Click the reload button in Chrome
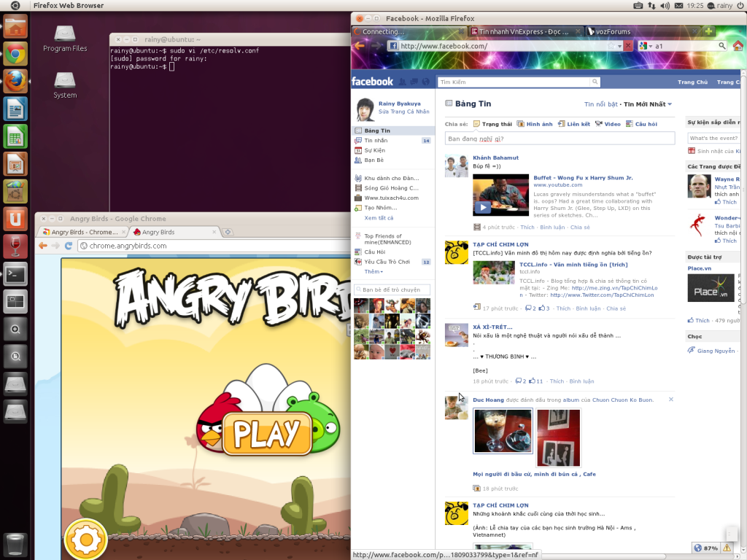Viewport: 747px width, 560px height. (x=68, y=246)
